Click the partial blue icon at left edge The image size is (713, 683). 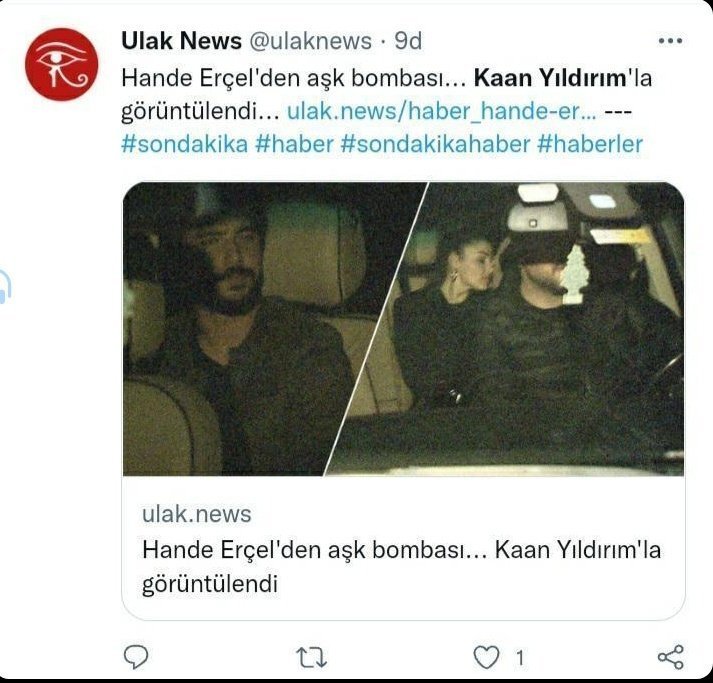click(x=5, y=286)
